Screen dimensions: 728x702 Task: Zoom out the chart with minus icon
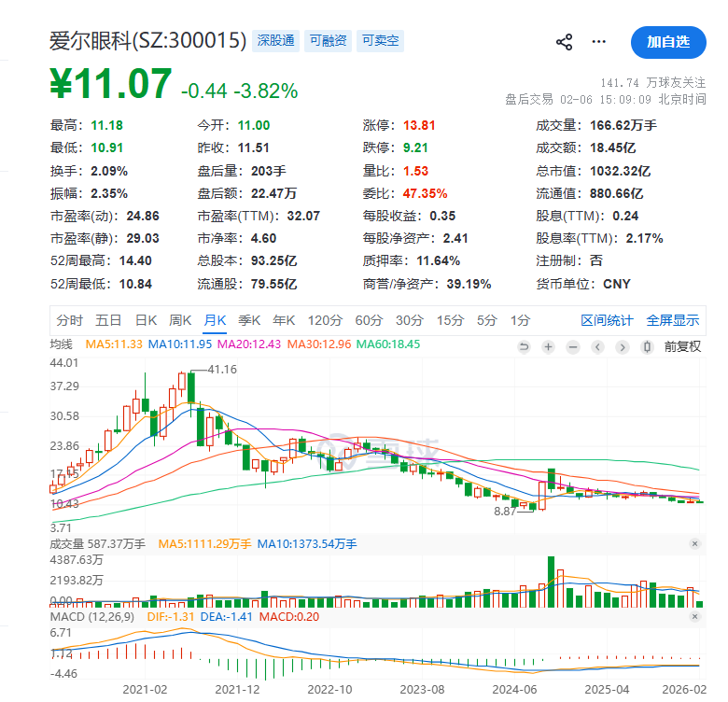(573, 347)
